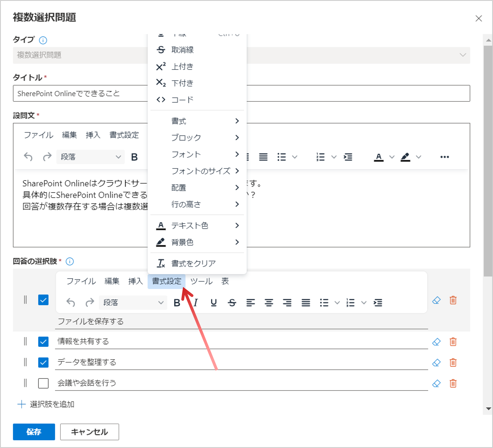This screenshot has width=493, height=448.
Task: Open 編集 menu in question text editor
Action: tap(69, 135)
